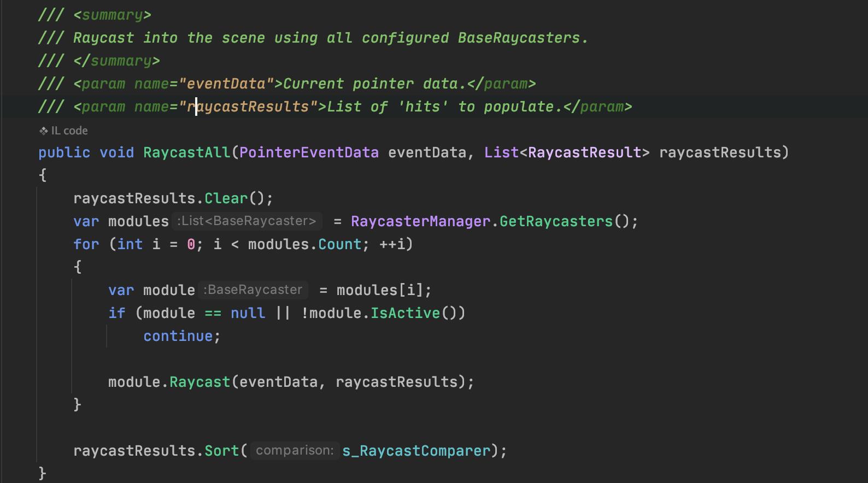The height and width of the screenshot is (483, 868).
Task: Click the :BaseRaycaster inlay hint
Action: pos(253,290)
